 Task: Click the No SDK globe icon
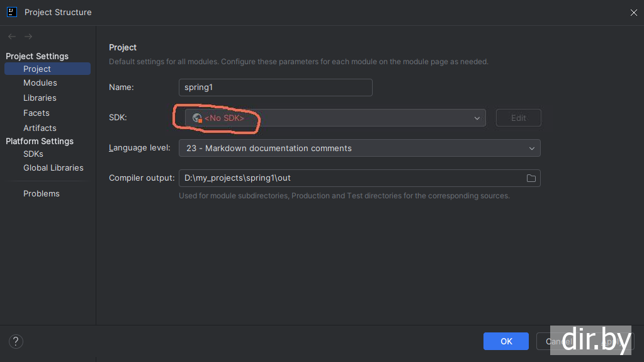(197, 118)
